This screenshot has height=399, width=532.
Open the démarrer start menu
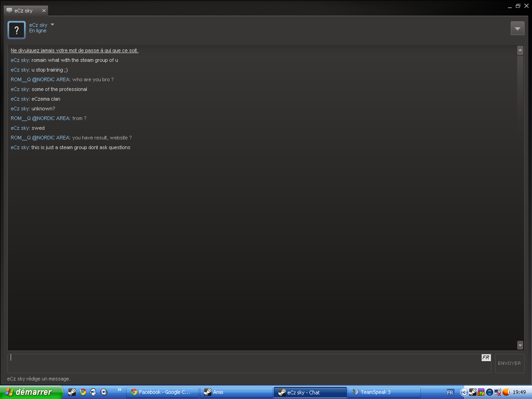pyautogui.click(x=30, y=392)
